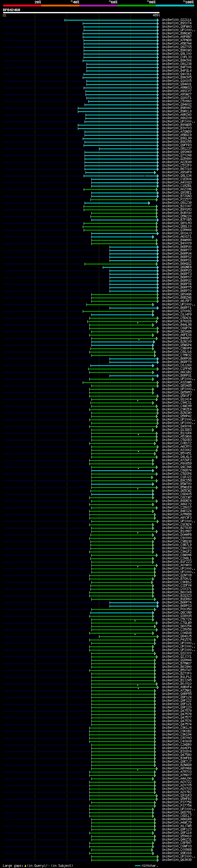Select hit label UniRef100_O81237
This screenshot has width=197, height=868.
[x=176, y=149]
